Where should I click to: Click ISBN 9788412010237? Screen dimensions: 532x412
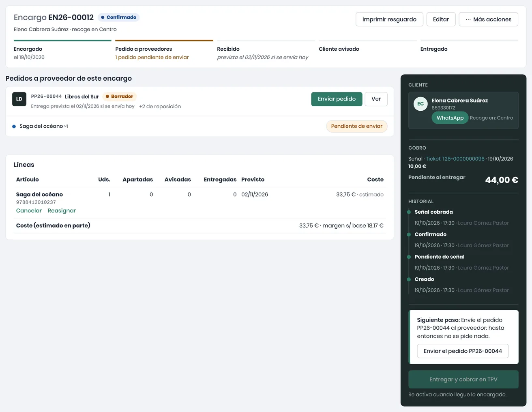36,202
